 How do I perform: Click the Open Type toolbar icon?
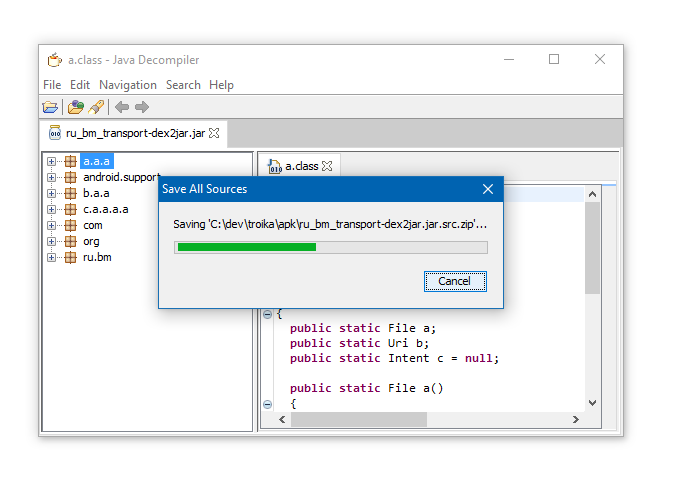(76, 107)
